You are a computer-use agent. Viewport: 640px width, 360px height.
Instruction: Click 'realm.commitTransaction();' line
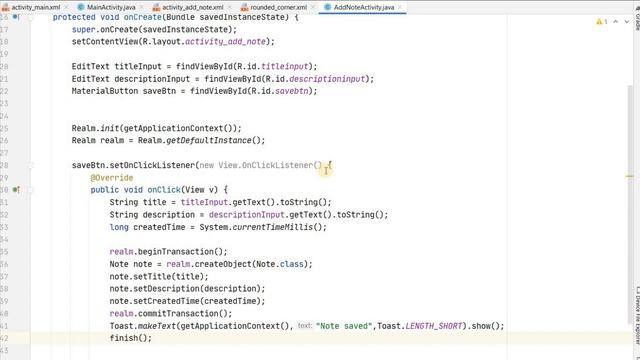point(171,313)
